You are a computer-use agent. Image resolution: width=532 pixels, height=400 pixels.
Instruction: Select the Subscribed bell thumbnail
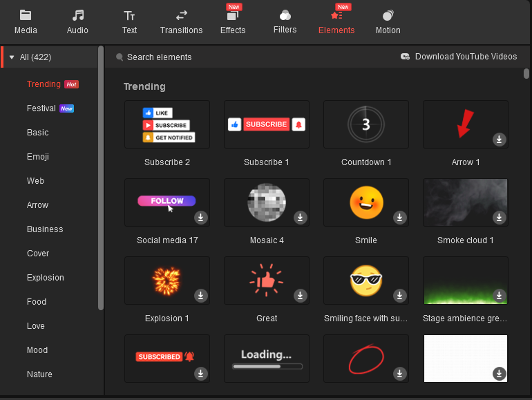coord(167,359)
